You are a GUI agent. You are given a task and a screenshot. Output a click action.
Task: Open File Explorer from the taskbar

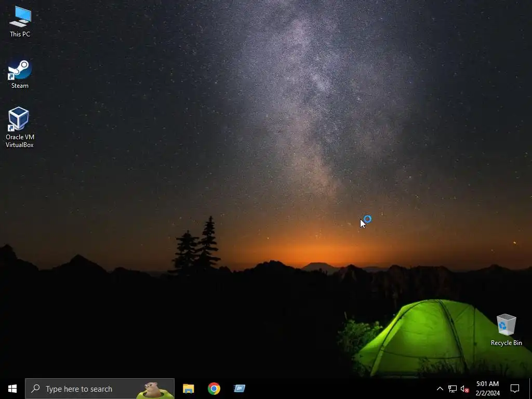188,389
